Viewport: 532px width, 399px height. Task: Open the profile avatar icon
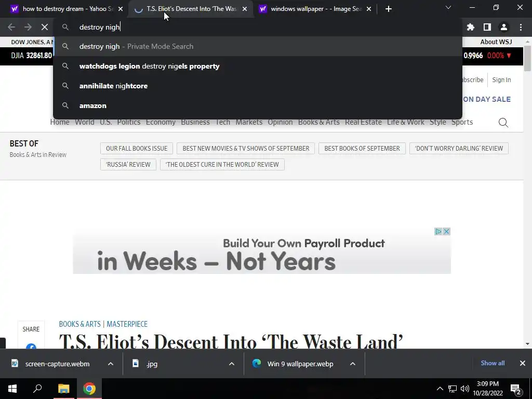tap(504, 27)
